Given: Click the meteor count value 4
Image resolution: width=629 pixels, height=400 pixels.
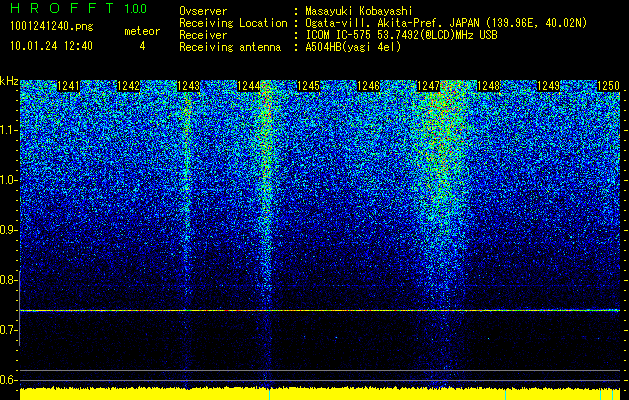Looking at the screenshot, I should tap(142, 46).
